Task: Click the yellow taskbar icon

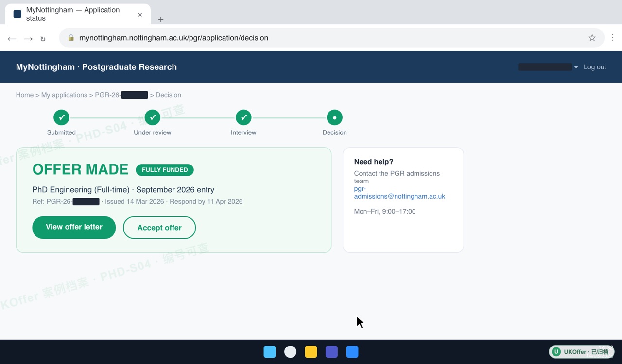Action: click(x=311, y=352)
